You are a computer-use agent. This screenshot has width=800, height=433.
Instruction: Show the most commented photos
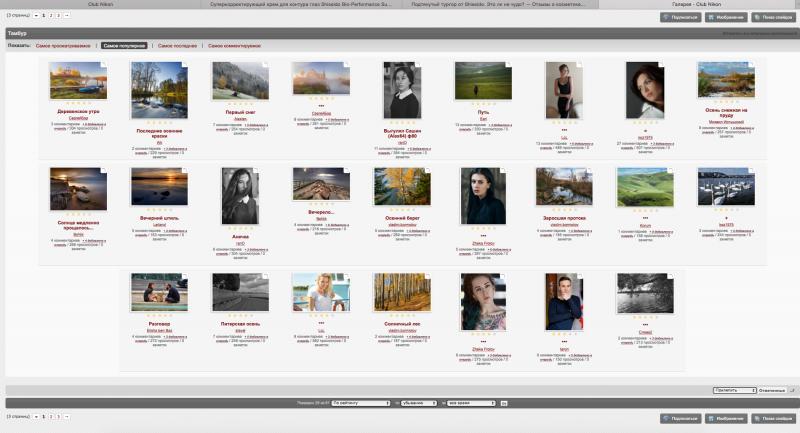[x=234, y=46]
